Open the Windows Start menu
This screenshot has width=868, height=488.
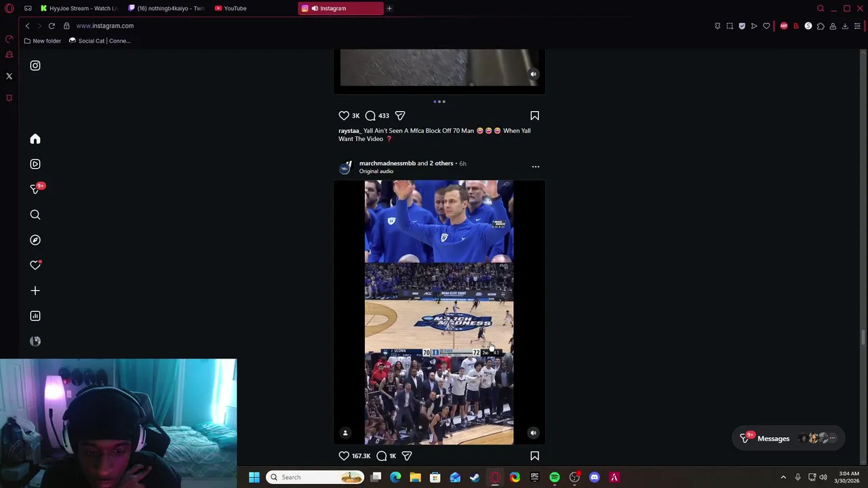[254, 477]
